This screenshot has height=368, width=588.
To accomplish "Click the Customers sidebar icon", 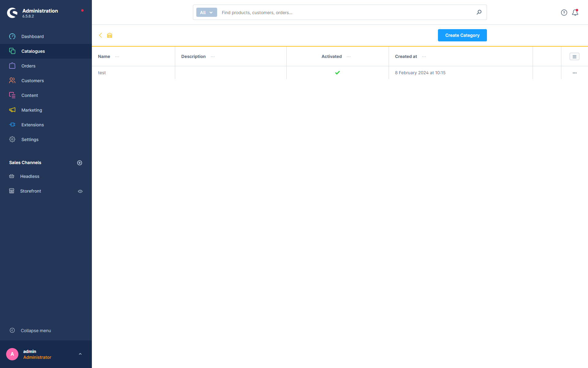I will tap(12, 81).
